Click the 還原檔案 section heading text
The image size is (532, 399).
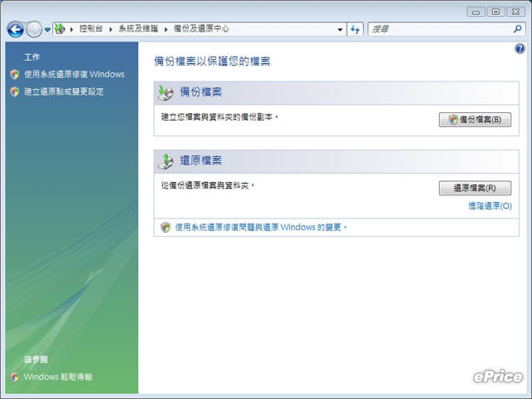click(201, 160)
